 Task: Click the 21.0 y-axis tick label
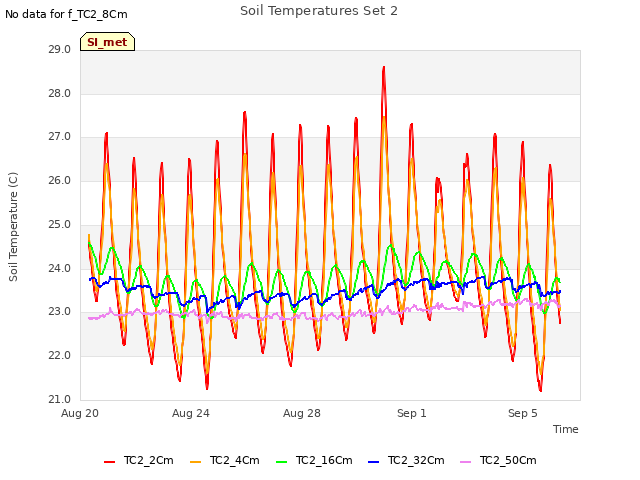[60, 399]
